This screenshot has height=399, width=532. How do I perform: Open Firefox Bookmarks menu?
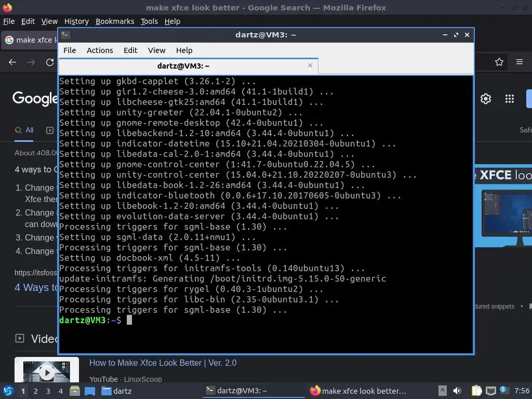pyautogui.click(x=115, y=21)
